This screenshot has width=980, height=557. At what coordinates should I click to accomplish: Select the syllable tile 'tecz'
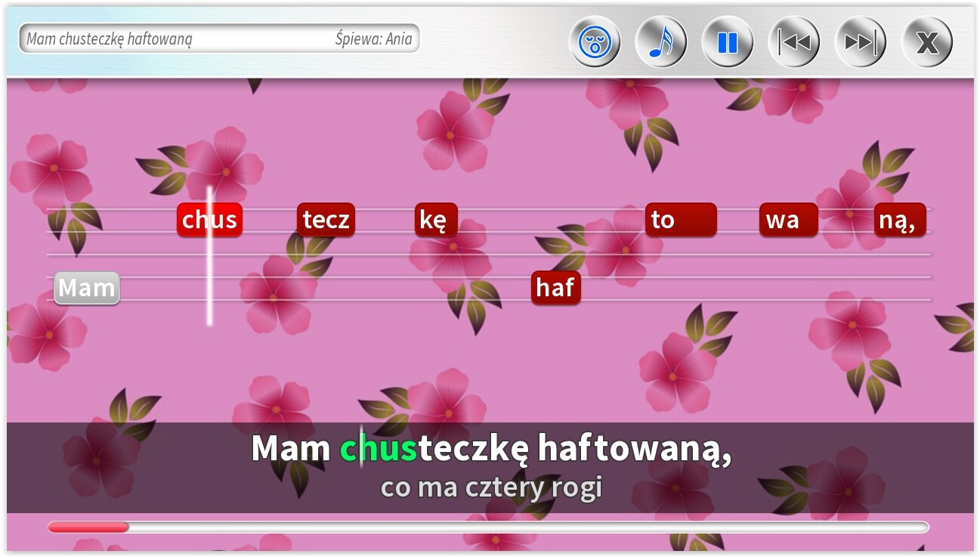point(326,219)
